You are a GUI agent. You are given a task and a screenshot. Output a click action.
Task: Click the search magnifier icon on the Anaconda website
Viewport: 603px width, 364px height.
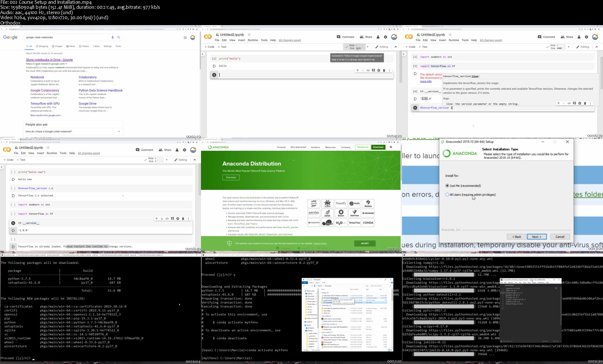tap(391, 147)
